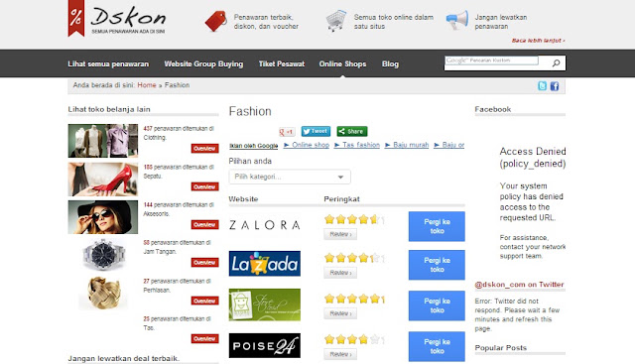Open Review for Lazada

(340, 273)
